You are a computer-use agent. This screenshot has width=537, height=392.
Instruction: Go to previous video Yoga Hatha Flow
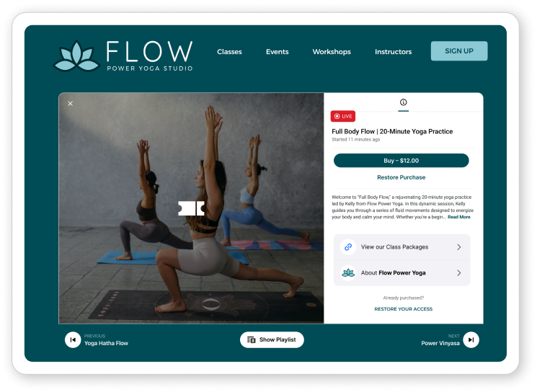(x=73, y=339)
